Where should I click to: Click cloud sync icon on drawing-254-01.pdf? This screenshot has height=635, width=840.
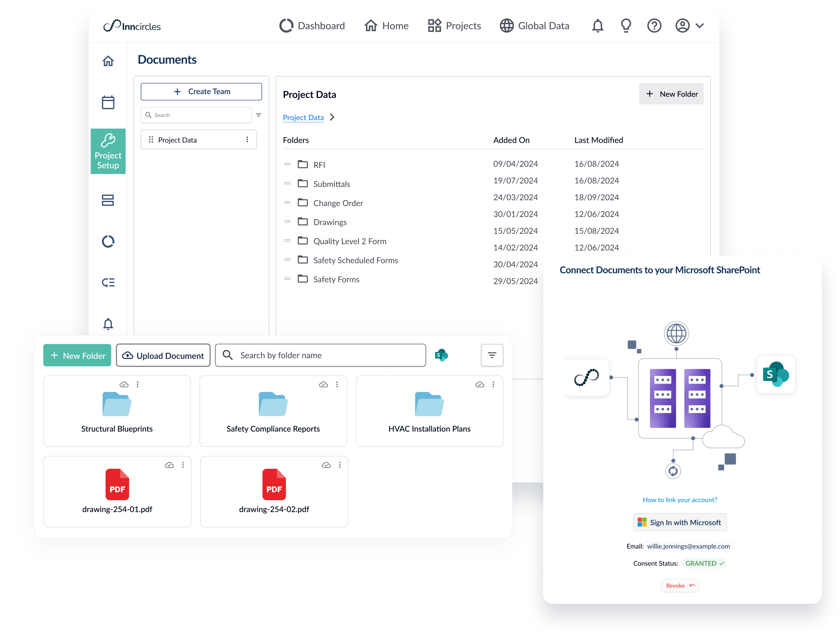[169, 465]
